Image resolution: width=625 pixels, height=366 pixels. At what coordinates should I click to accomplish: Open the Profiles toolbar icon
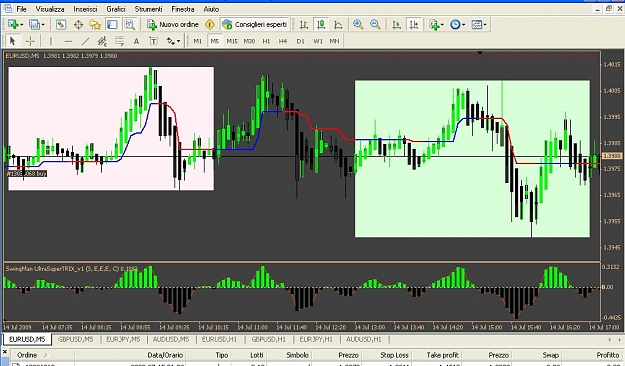pos(35,25)
